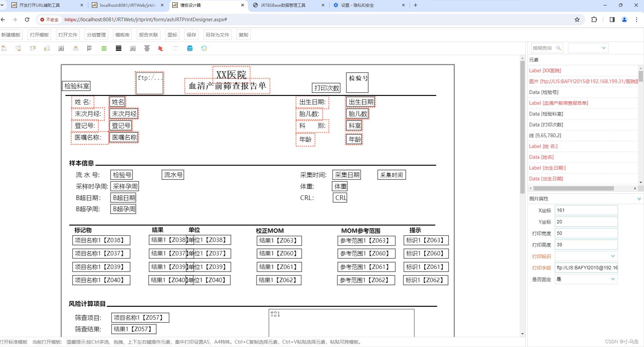Click the centered text lines icon
644x347 pixels.
(x=147, y=48)
